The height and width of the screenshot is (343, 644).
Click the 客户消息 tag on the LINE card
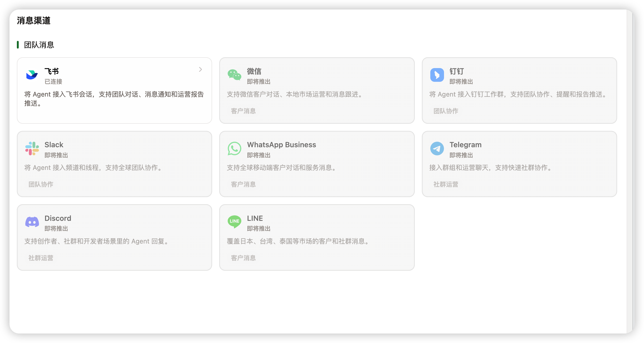(x=243, y=258)
